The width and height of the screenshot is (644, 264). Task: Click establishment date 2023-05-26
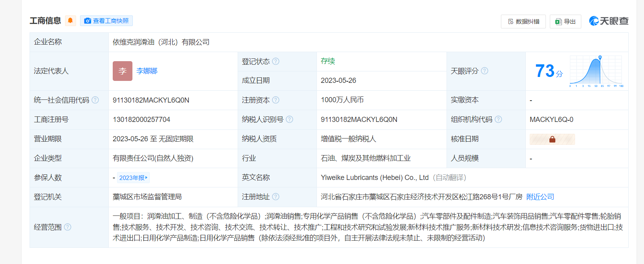point(339,81)
